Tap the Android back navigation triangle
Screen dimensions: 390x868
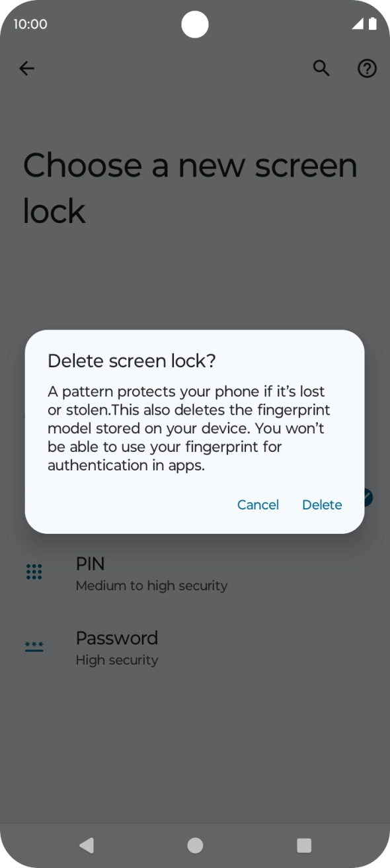[x=87, y=845]
